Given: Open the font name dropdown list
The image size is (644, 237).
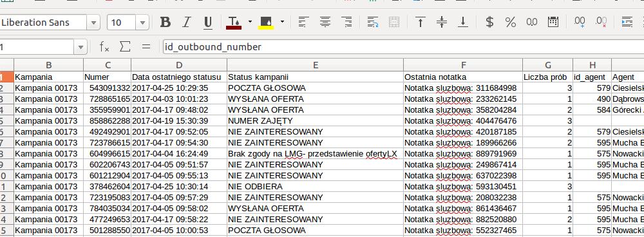Looking at the screenshot, I should coord(93,23).
